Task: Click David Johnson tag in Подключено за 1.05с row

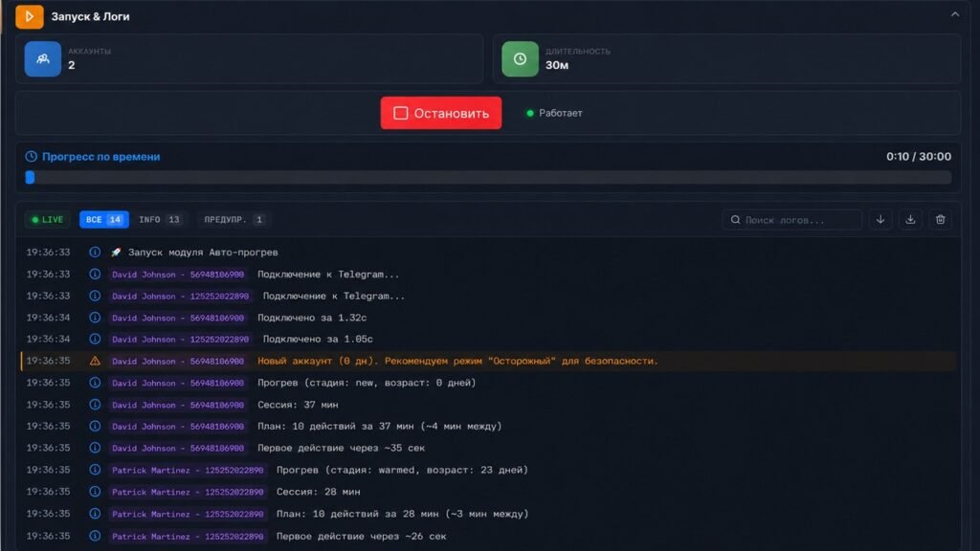Action: tap(181, 340)
